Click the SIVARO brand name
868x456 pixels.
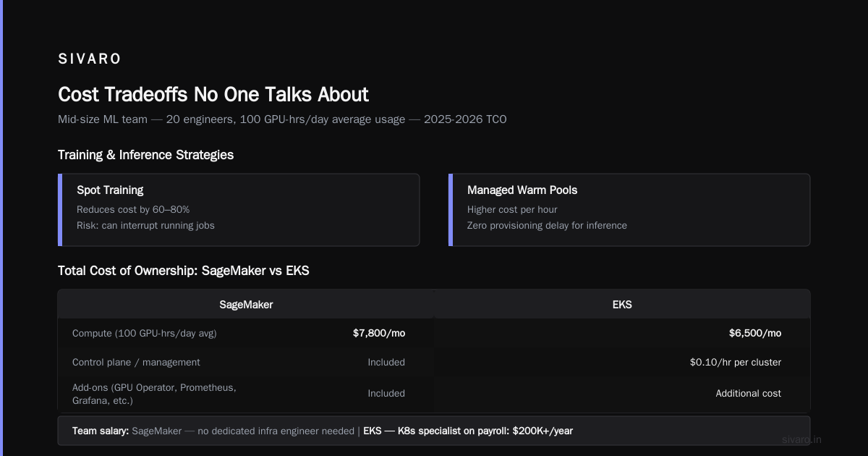(x=90, y=59)
